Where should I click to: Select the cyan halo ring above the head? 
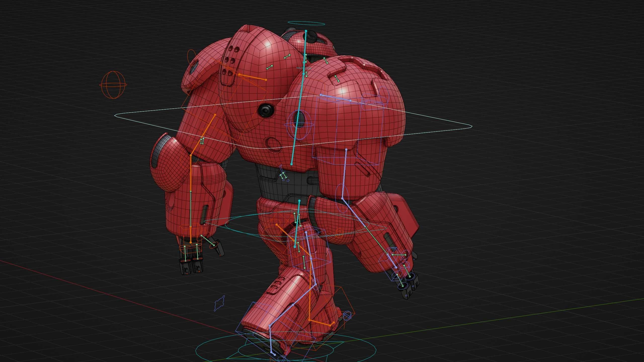pyautogui.click(x=306, y=23)
